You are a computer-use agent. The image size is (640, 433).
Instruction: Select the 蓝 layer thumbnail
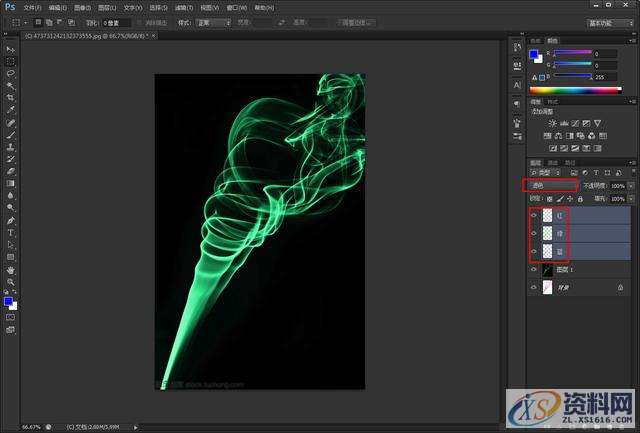tap(547, 251)
